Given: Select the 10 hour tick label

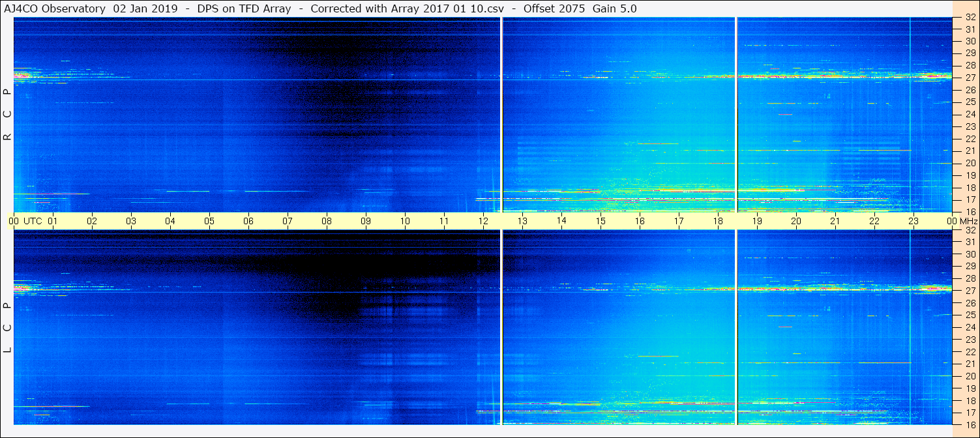Looking at the screenshot, I should pos(405,221).
